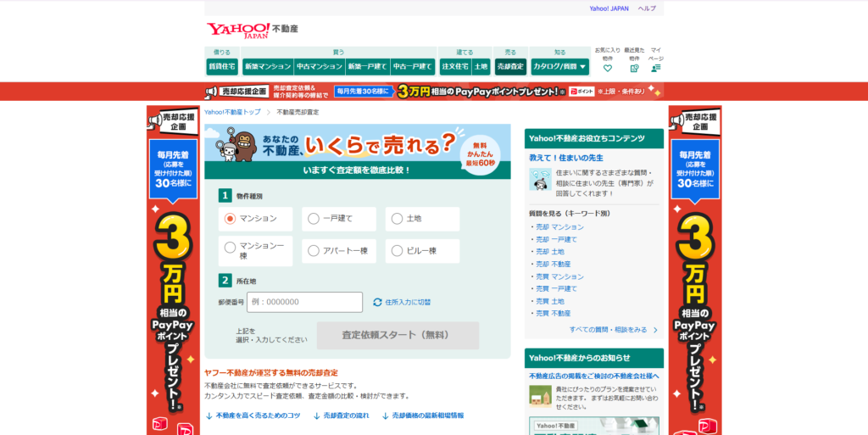Select the 土地 radio button
Screen dimensions: 868x435
click(397, 219)
